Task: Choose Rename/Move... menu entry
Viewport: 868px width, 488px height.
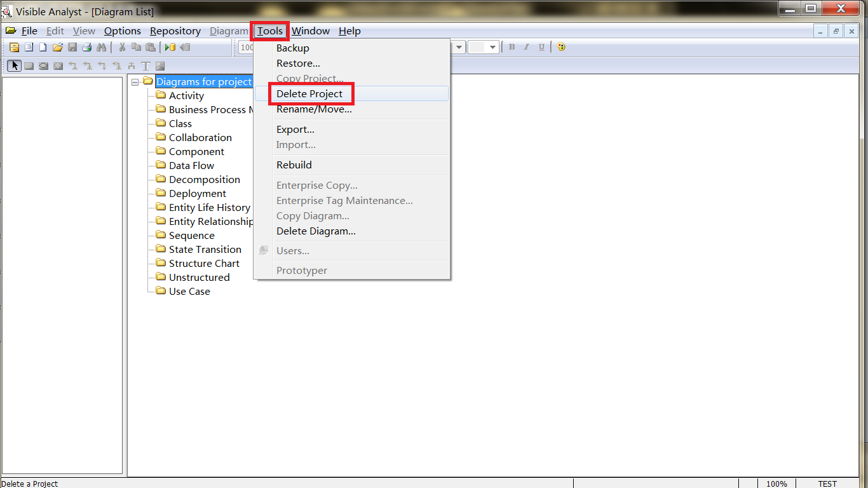Action: coord(352,109)
